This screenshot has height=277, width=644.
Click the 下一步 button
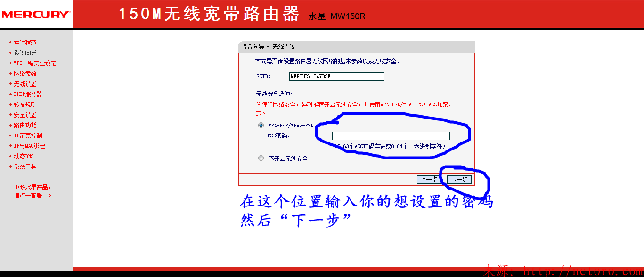pos(459,180)
